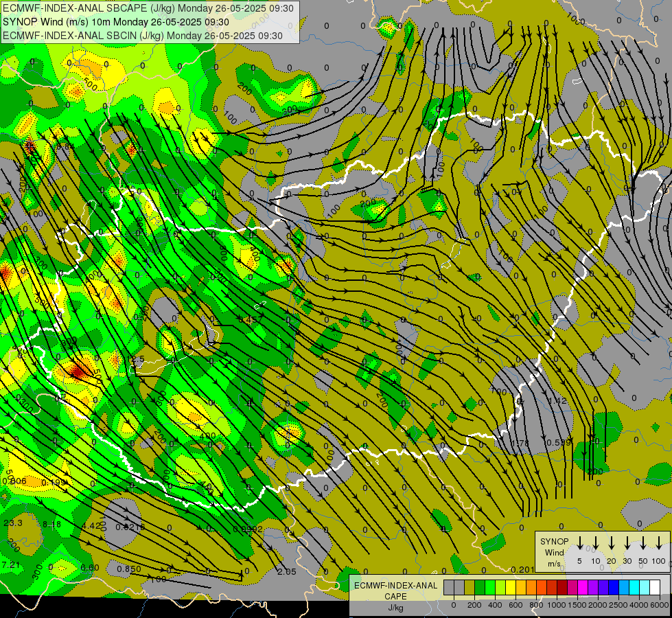672x618 pixels.
Task: Click the 23.3 value on the map
Action: [x=13, y=523]
